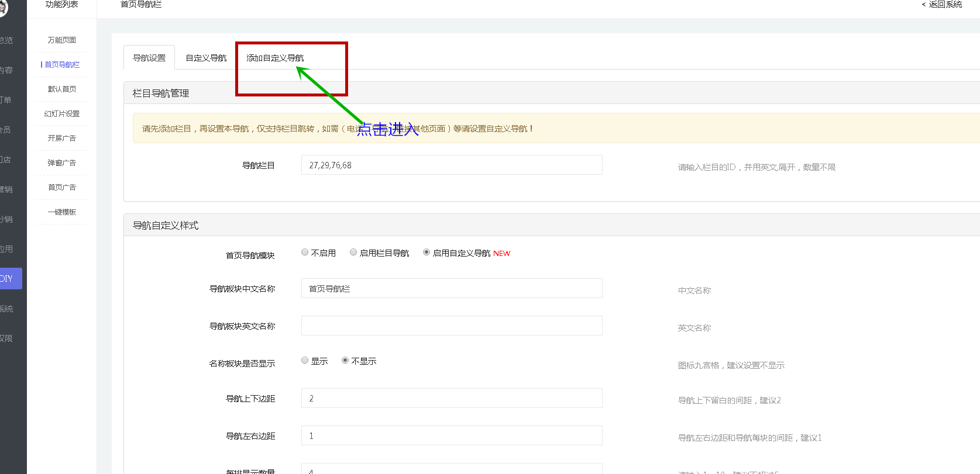Select 启用自定义导航 radio button

[427, 252]
